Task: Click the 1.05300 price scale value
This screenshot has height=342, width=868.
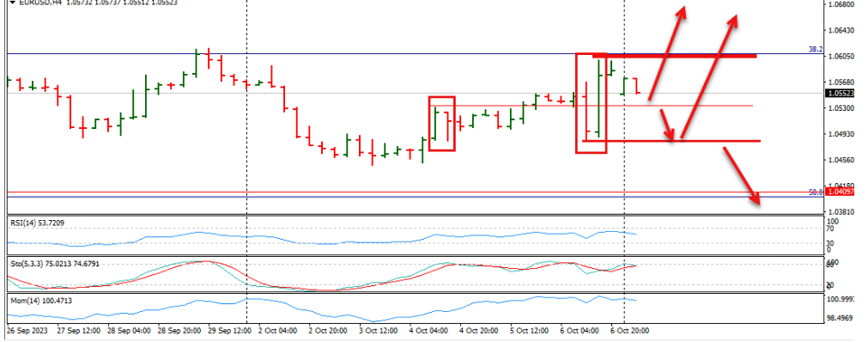Action: pos(841,108)
